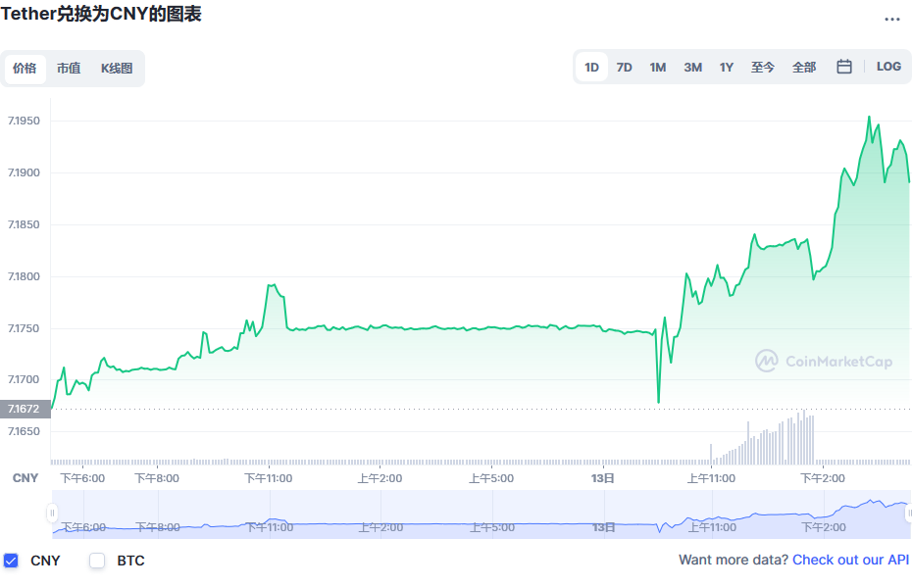The image size is (912, 588).
Task: Grab the right range handle of the navigator
Action: point(908,514)
